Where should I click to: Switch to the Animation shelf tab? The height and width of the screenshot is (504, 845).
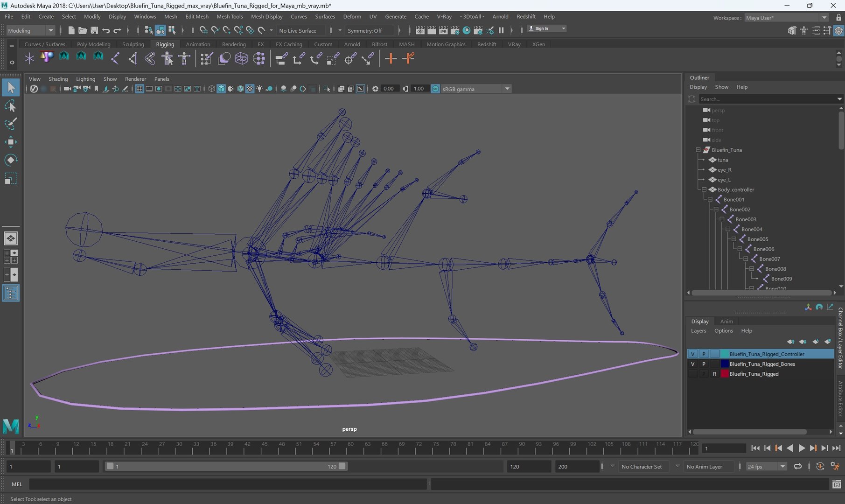click(198, 44)
